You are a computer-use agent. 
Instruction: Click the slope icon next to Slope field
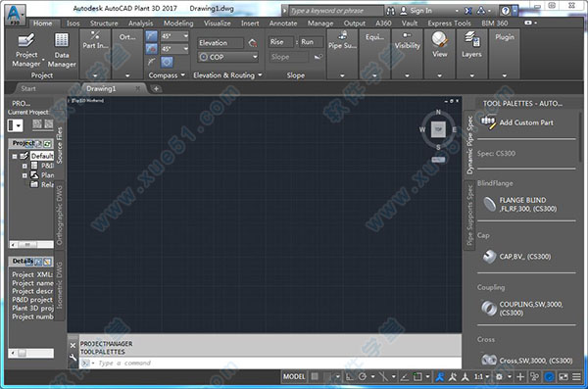coord(318,57)
